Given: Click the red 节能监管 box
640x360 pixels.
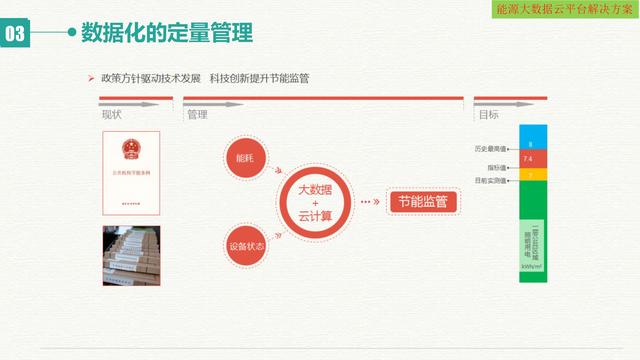Looking at the screenshot, I should click(x=423, y=202).
